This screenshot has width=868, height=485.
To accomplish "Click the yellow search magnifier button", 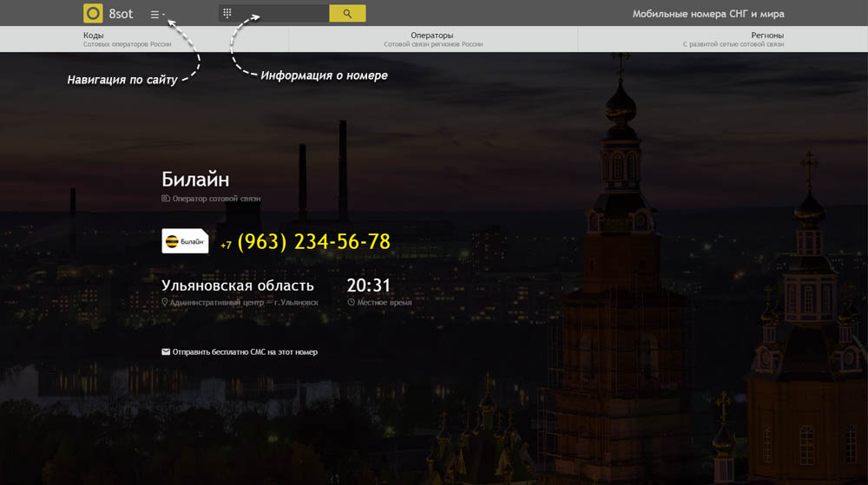I will coord(347,13).
